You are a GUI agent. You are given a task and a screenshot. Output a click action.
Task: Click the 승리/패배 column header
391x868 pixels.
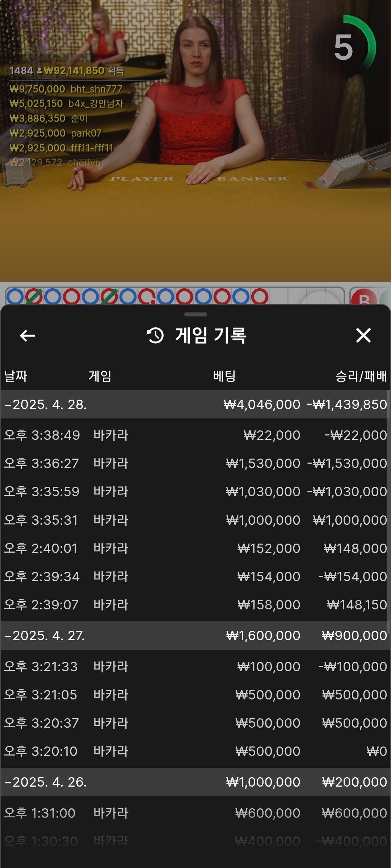[361, 376]
